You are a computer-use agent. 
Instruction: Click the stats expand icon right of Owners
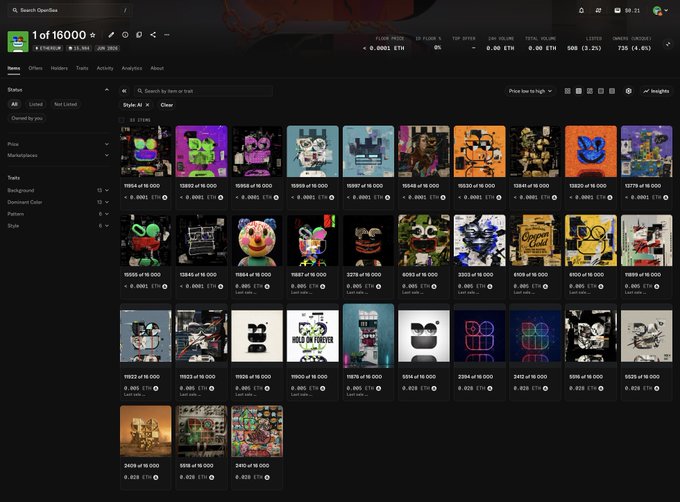click(x=668, y=44)
